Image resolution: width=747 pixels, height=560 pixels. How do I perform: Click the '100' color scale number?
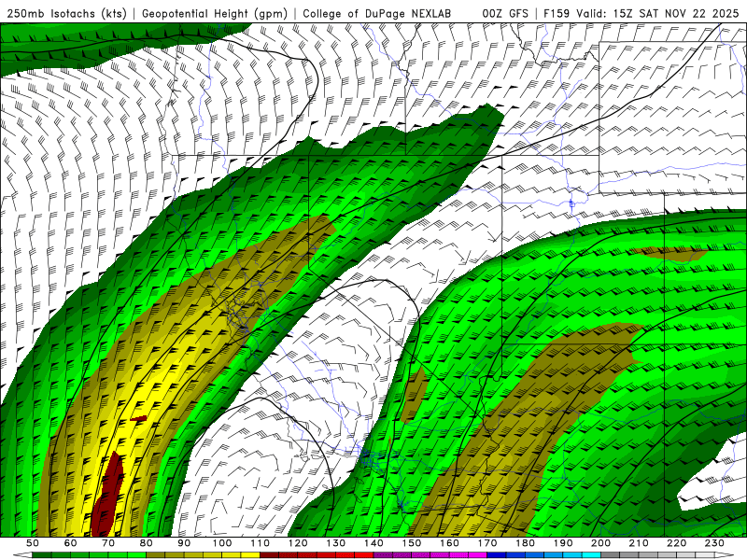[222, 543]
